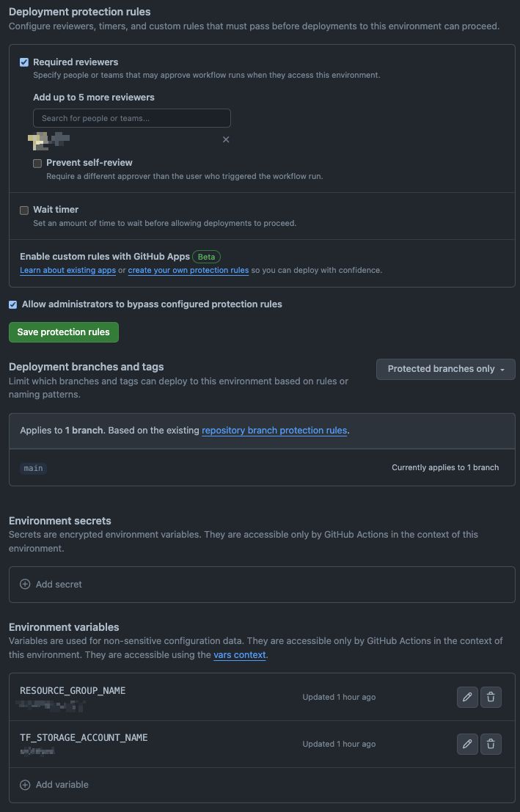The image size is (520, 812).
Task: Click the main branch label
Action: coord(33,468)
